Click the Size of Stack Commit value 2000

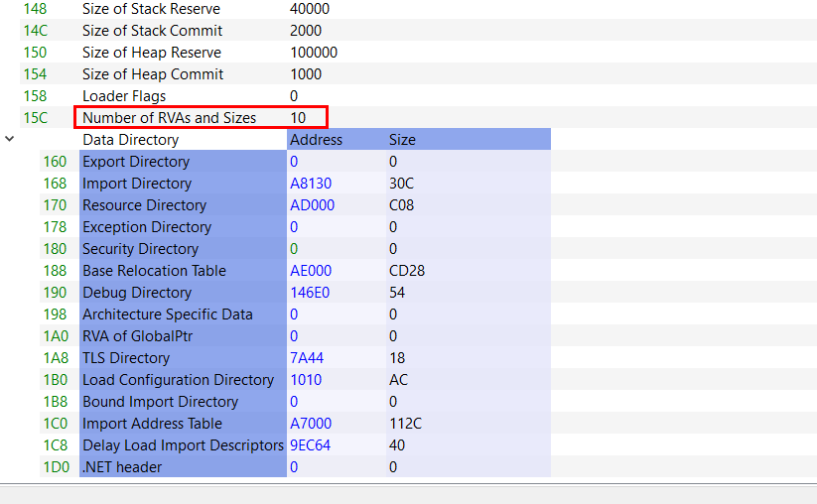(x=306, y=31)
